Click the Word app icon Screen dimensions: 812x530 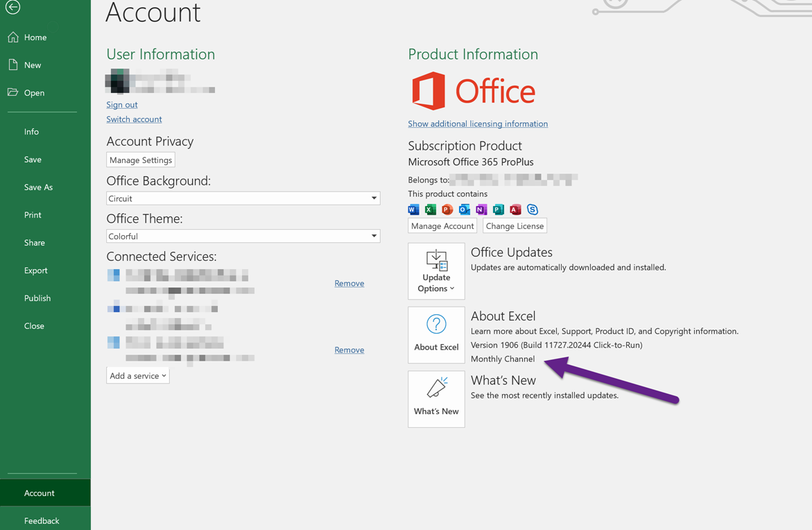pyautogui.click(x=413, y=210)
